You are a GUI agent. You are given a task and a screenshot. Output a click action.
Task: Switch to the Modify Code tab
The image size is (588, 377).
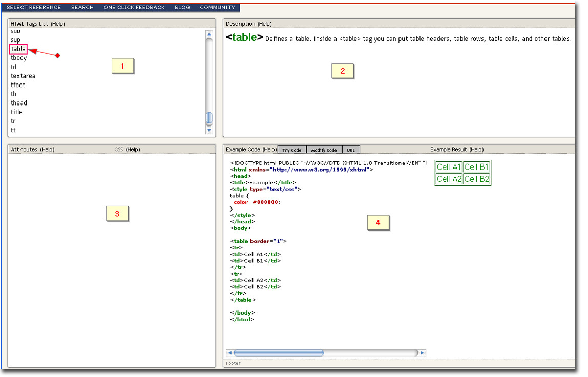pos(324,150)
